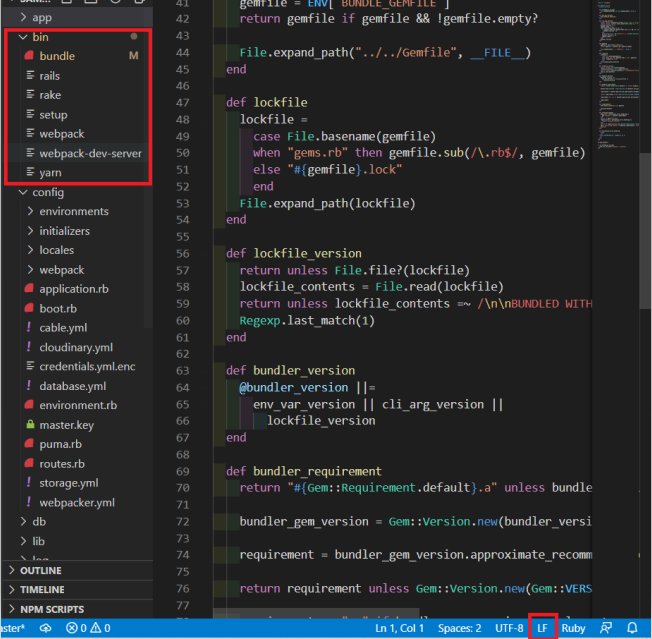
Task: Click 'def lockfile_version' in the editor
Action: click(x=294, y=253)
